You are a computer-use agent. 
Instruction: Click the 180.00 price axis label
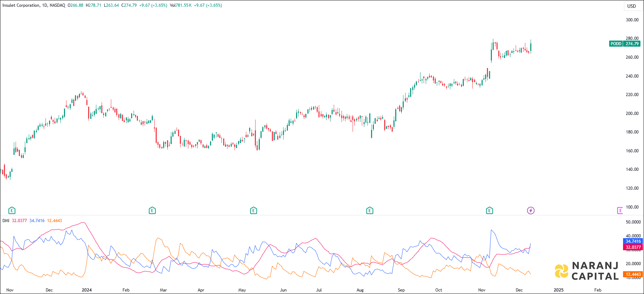pyautogui.click(x=632, y=132)
